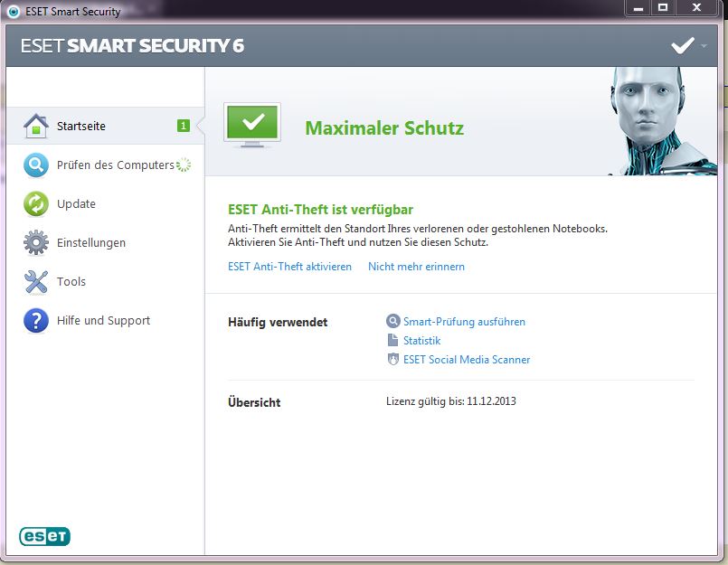Click the green checkmark monitor status icon

coord(252,124)
